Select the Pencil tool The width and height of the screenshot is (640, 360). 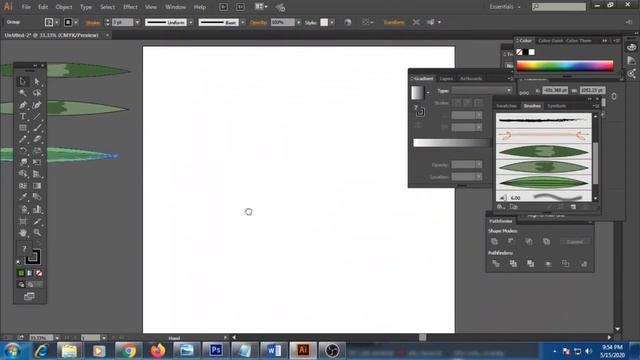[x=22, y=139]
